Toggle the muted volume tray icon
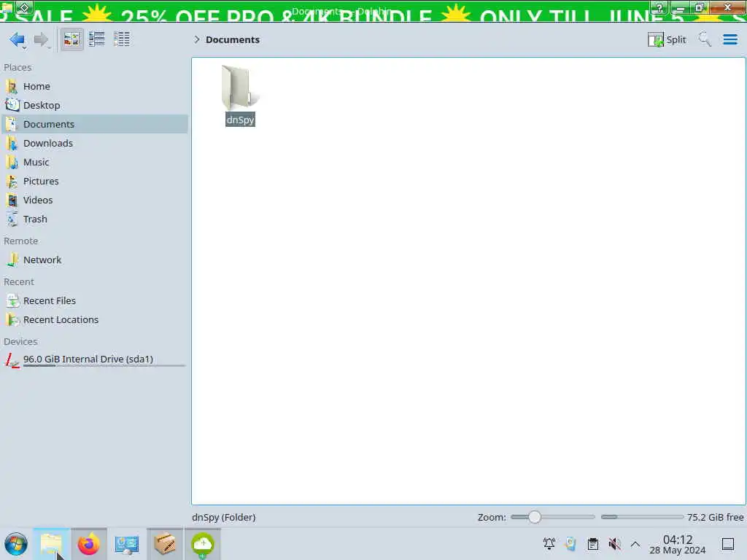This screenshot has height=560, width=747. click(614, 543)
